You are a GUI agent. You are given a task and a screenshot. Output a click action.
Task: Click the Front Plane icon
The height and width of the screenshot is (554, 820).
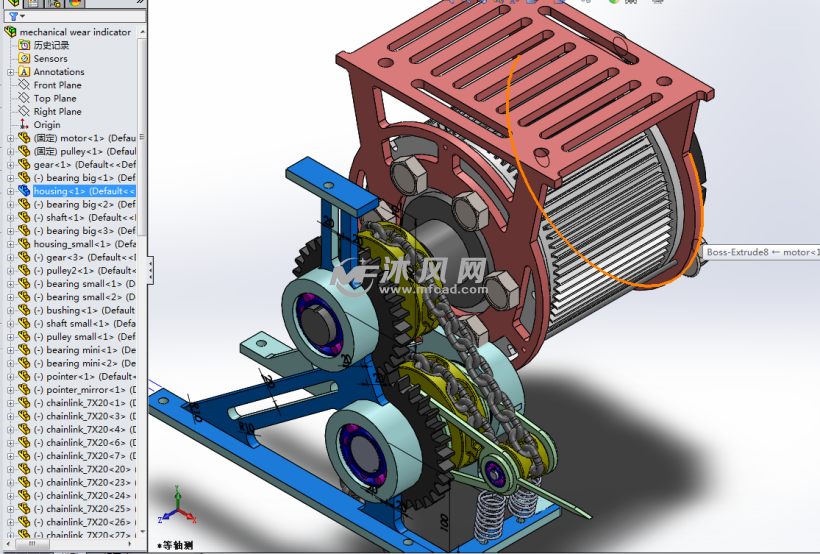(24, 85)
